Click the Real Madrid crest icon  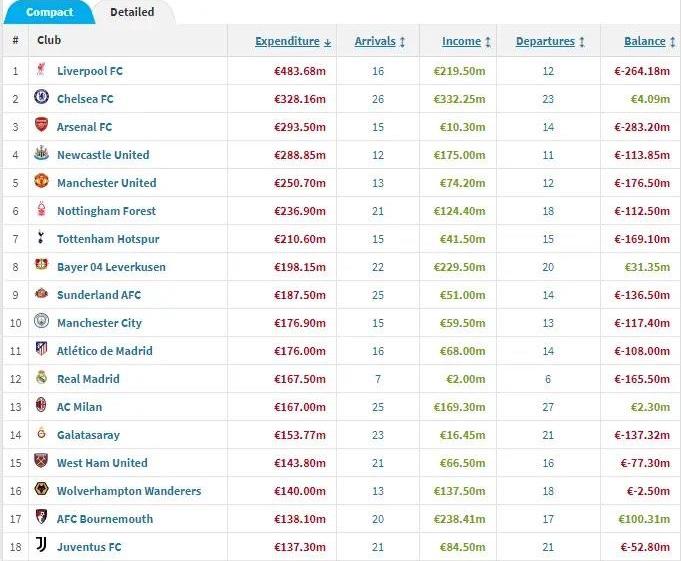(x=41, y=377)
